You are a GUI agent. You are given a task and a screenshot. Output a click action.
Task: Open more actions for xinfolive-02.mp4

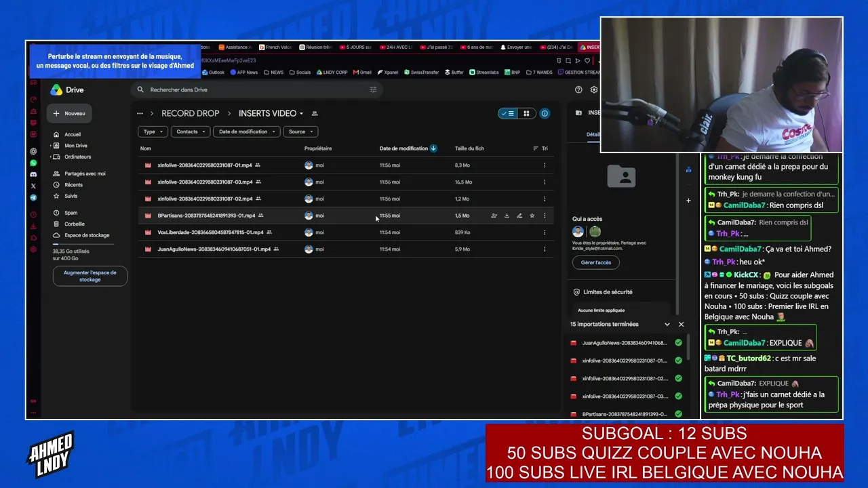(545, 199)
